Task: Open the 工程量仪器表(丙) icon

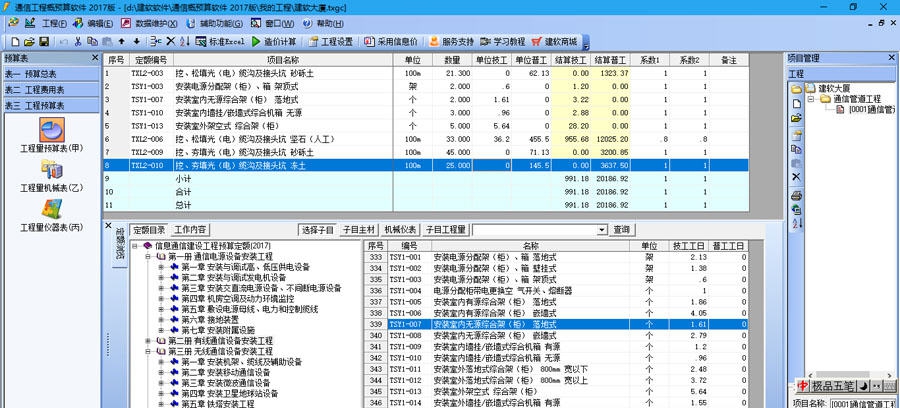Action: tap(52, 209)
